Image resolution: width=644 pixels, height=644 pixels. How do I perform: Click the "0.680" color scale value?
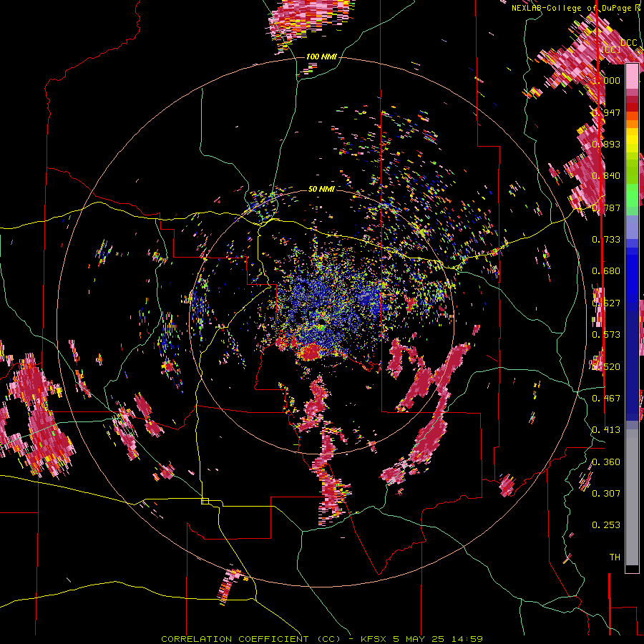point(606,271)
